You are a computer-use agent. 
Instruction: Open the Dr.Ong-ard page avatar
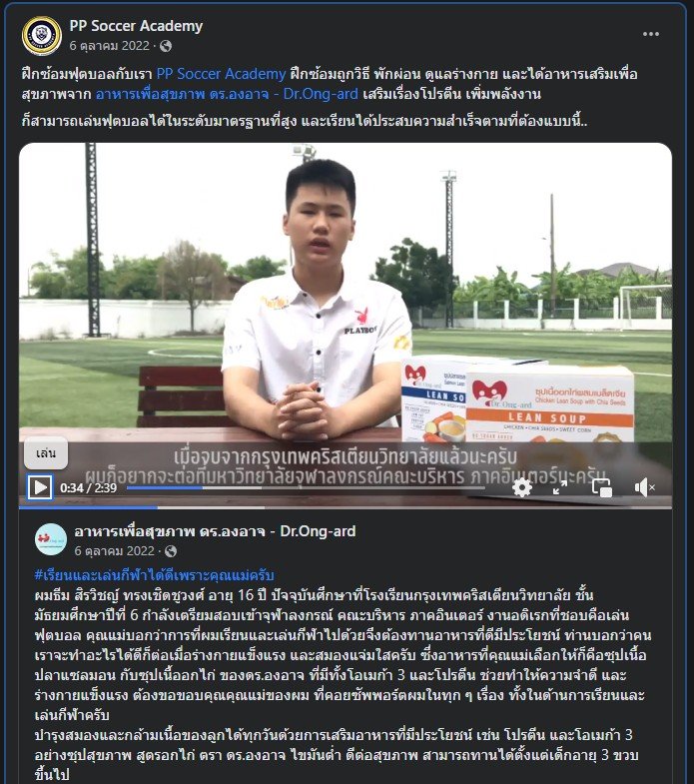(x=51, y=540)
